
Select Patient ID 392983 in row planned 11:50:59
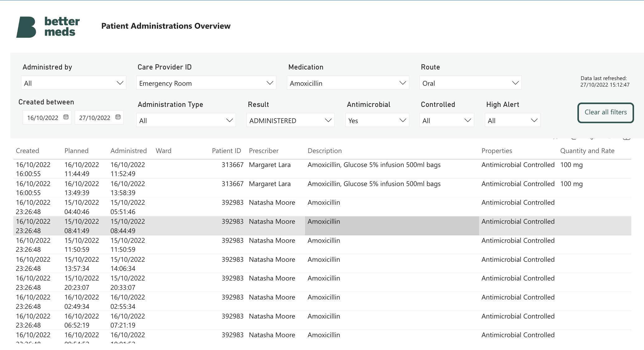(233, 241)
